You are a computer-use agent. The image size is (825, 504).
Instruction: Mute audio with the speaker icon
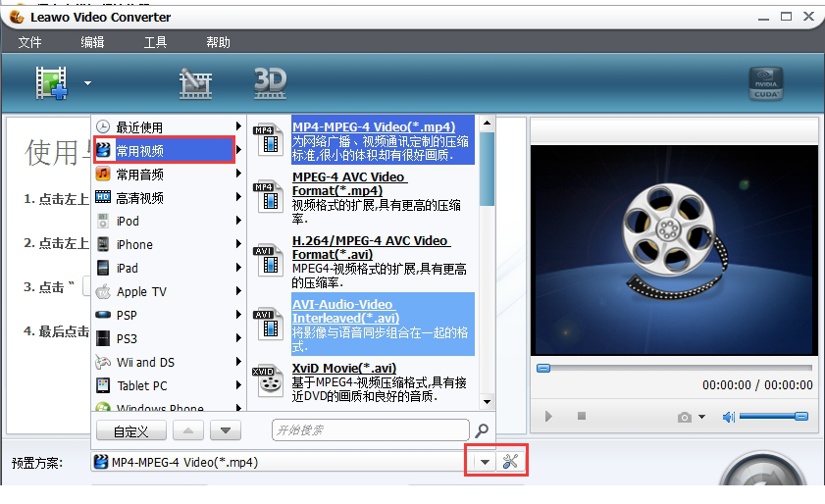(729, 417)
